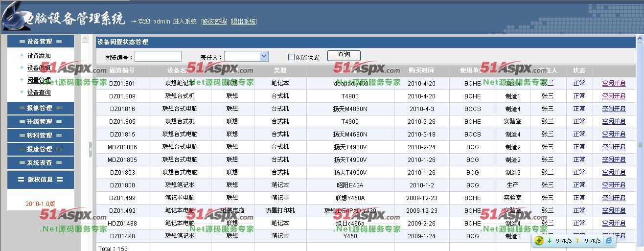Select the date cell 2010-1-2
644x251 pixels.
pos(421,185)
